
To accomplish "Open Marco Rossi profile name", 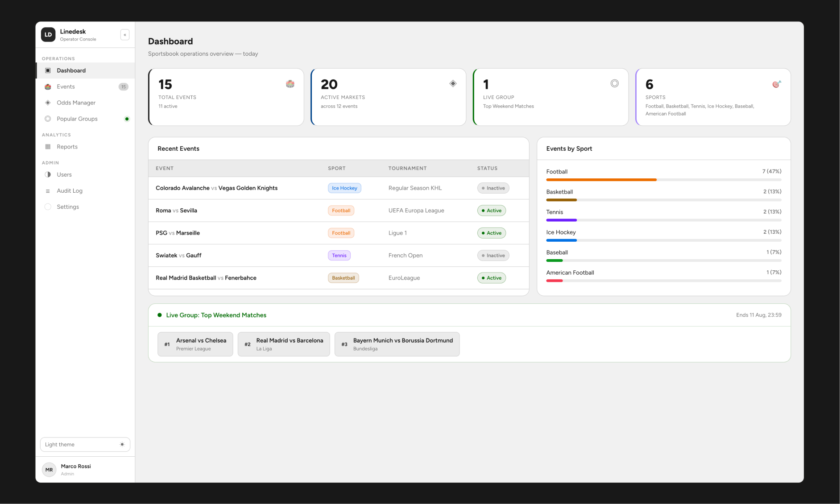I will click(x=76, y=466).
